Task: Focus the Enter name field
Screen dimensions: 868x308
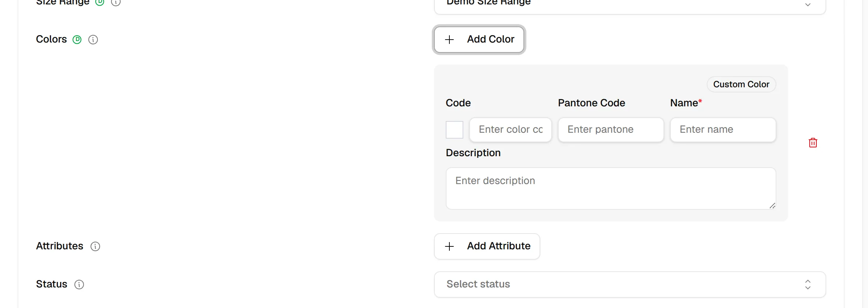Action: tap(723, 130)
